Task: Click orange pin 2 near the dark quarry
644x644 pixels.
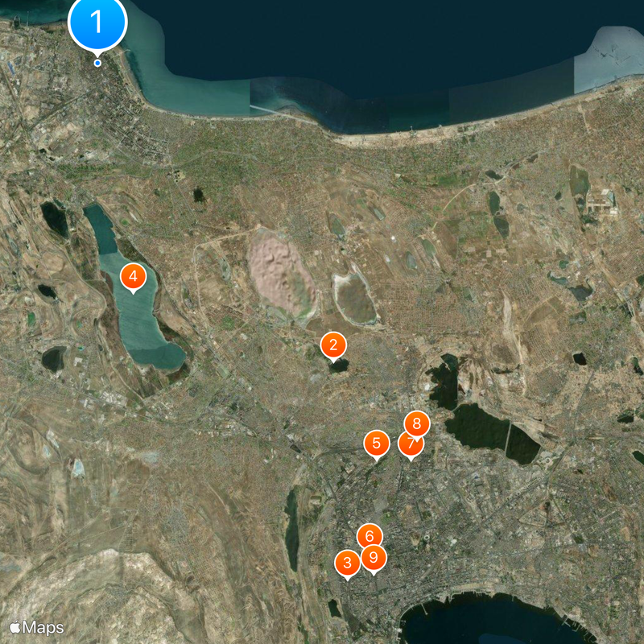Action: click(x=332, y=345)
